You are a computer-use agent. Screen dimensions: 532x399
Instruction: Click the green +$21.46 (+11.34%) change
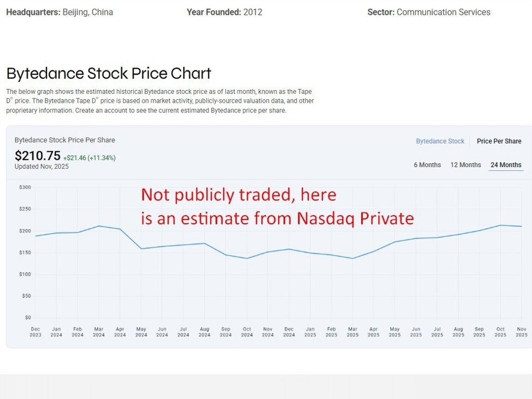[x=89, y=158]
